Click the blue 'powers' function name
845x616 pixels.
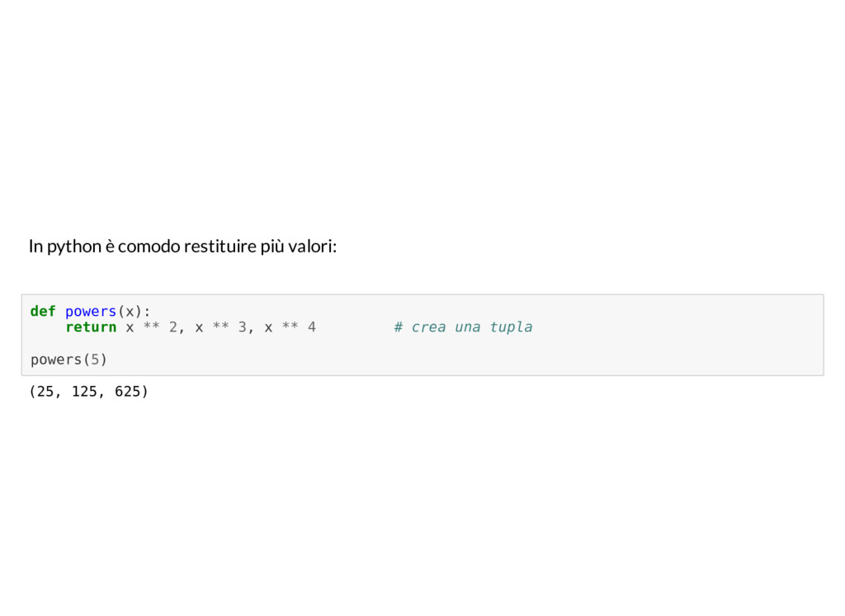coord(91,312)
